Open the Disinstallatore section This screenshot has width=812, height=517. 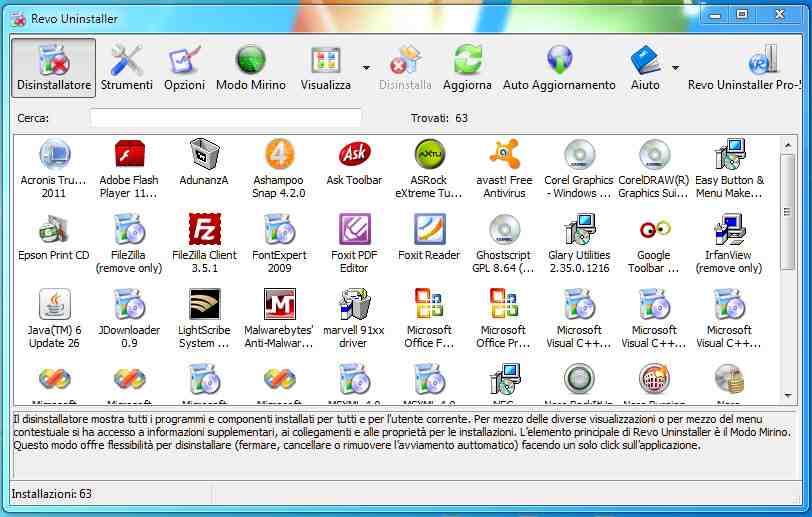[x=53, y=67]
